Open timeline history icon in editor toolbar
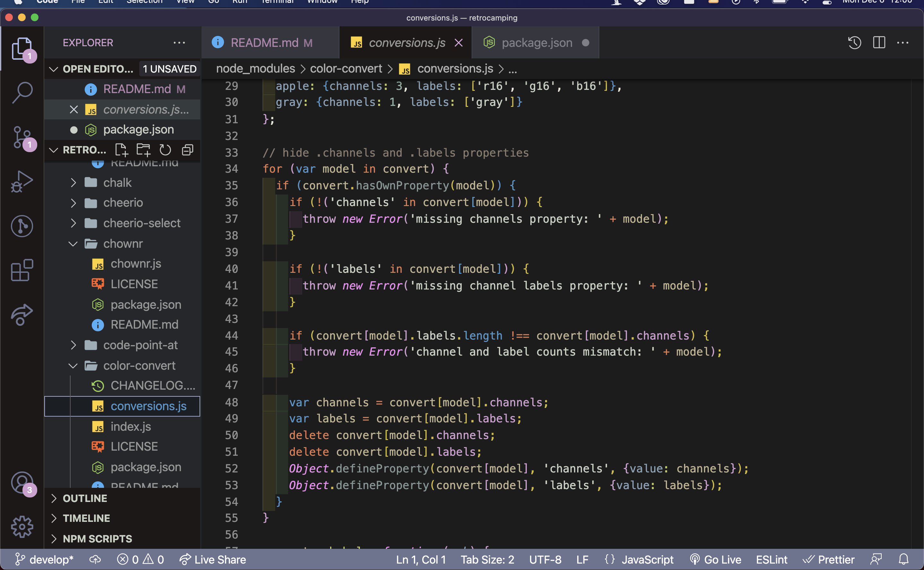Image resolution: width=924 pixels, height=570 pixels. click(854, 43)
